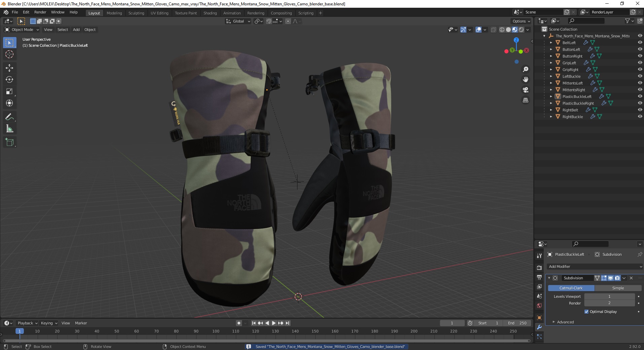Adjust Levels Viewport value field
Image resolution: width=644 pixels, height=350 pixels.
point(609,296)
